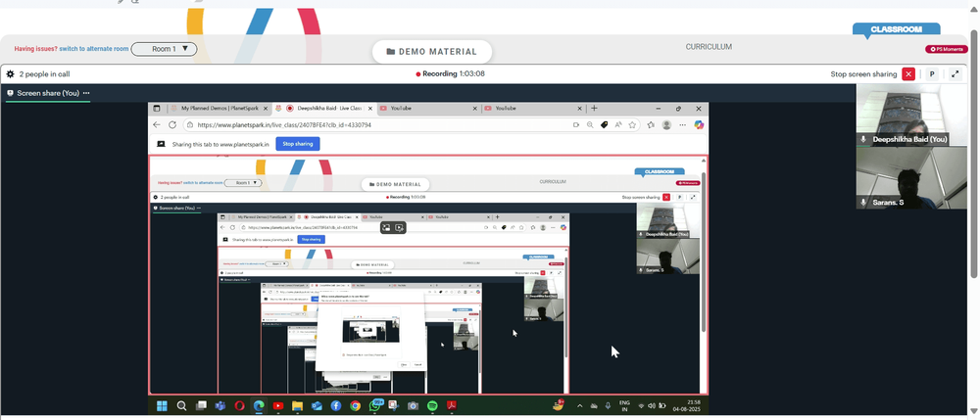This screenshot has width=980, height=420.
Task: Toggle the mic icon on largest Deepshikha Baid tile
Action: (x=863, y=139)
